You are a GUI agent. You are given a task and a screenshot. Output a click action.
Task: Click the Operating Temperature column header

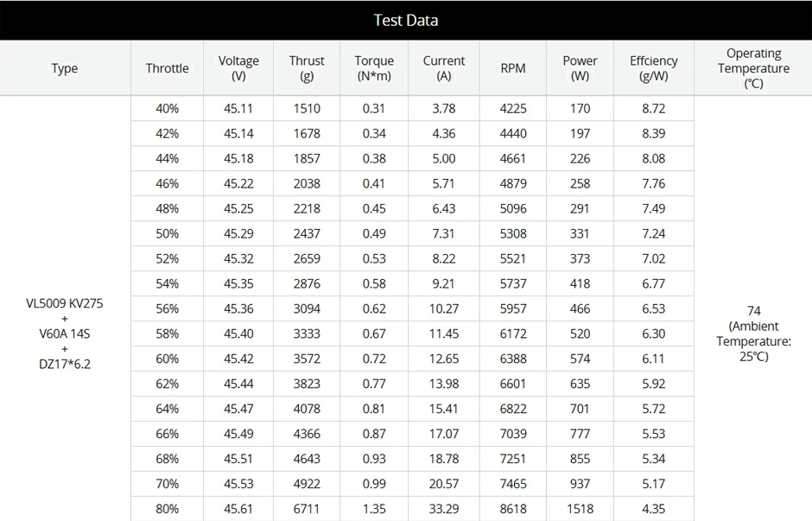point(753,68)
